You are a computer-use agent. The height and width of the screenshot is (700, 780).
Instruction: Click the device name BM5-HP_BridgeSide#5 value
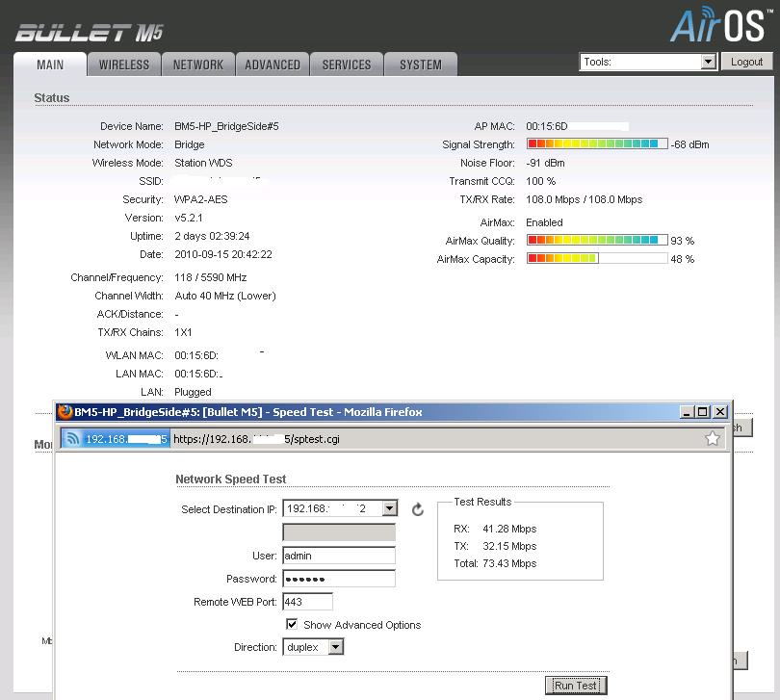[x=226, y=126]
